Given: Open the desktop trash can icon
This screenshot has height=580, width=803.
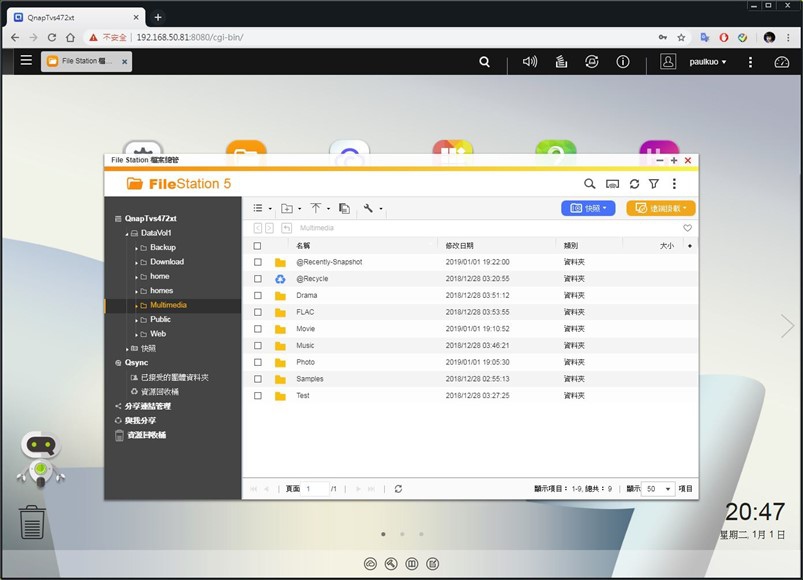Looking at the screenshot, I should (32, 522).
